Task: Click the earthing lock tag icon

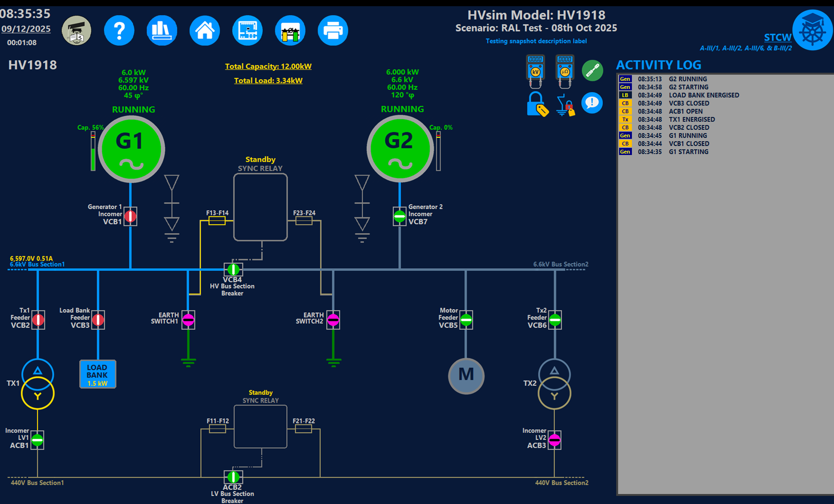Action: point(565,105)
